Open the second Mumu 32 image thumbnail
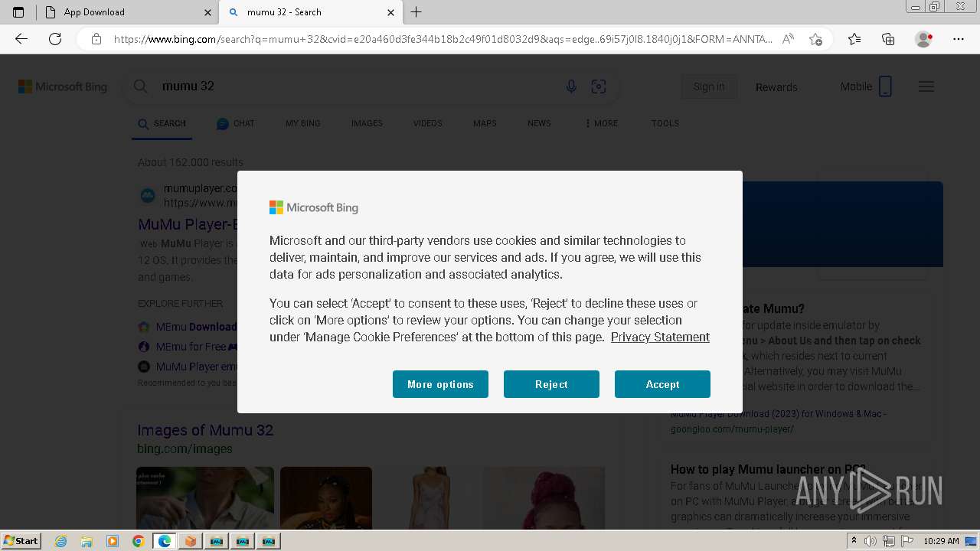 click(326, 497)
